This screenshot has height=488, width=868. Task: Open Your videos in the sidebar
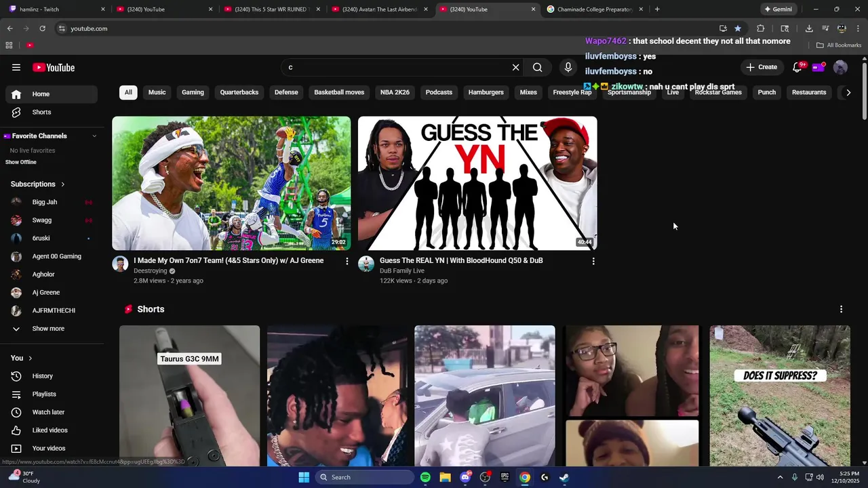click(52, 448)
